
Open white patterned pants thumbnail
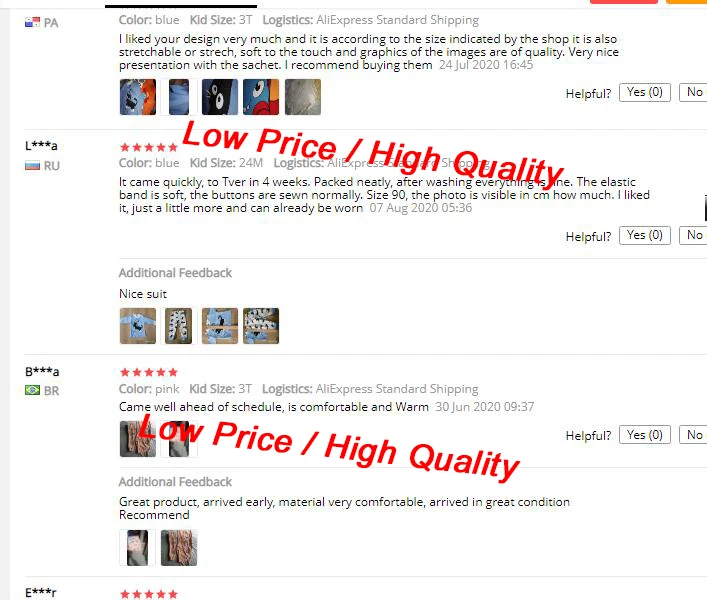179,326
